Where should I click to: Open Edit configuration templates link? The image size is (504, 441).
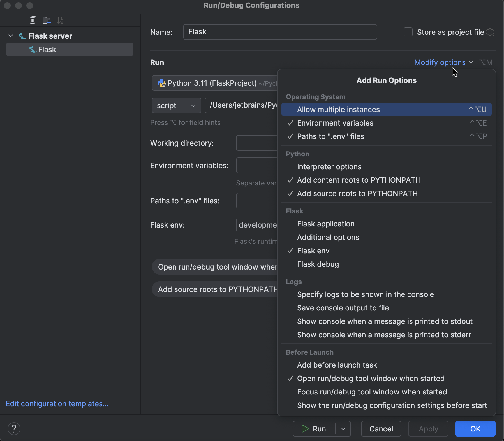point(57,403)
